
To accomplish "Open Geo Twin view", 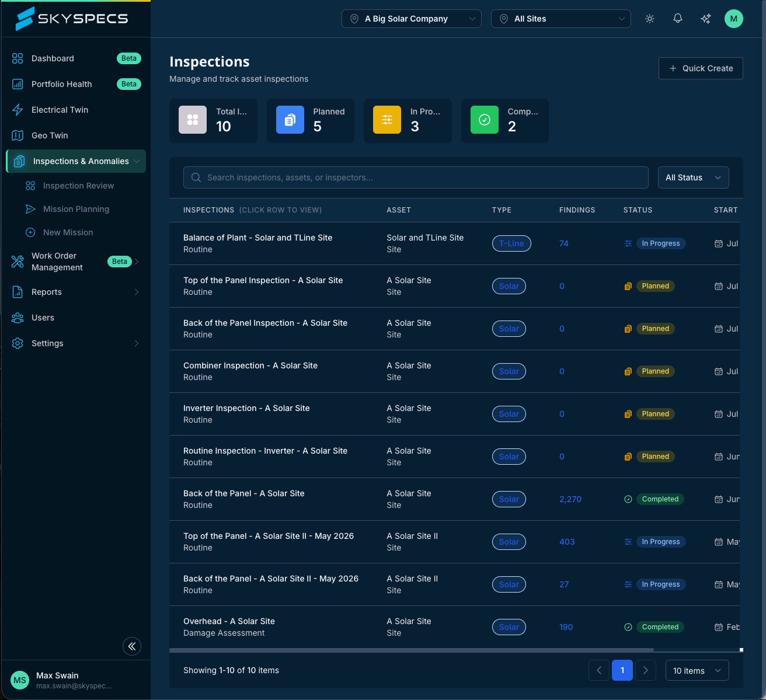I will click(x=76, y=135).
